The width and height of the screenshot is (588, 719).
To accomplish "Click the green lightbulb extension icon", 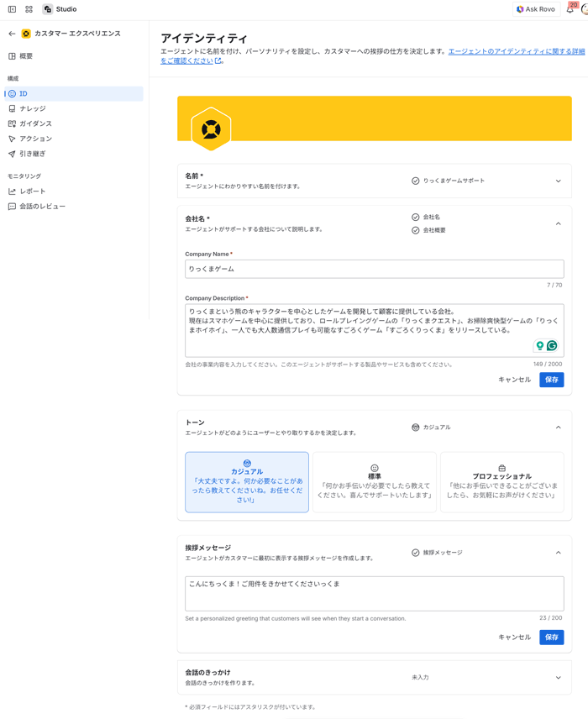I will pos(540,346).
